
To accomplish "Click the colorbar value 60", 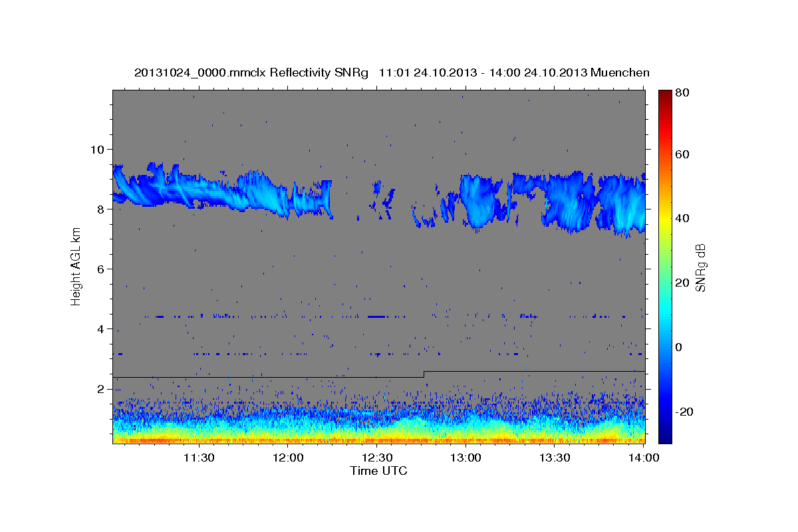I will pyautogui.click(x=682, y=154).
